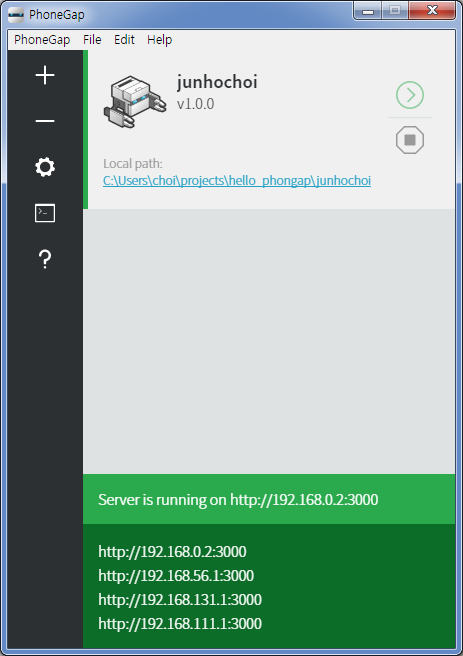Stop the junhochoi project server

410,140
